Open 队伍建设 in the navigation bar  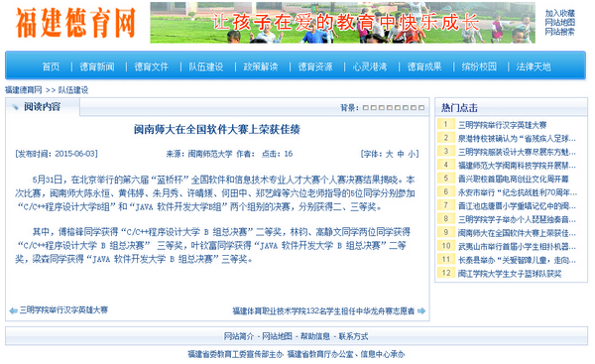click(206, 66)
